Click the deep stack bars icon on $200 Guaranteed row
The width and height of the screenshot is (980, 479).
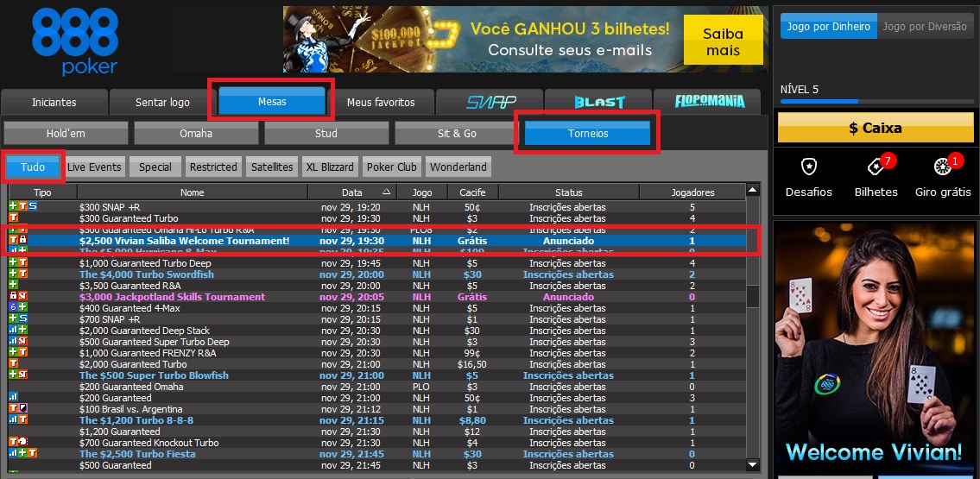(13, 398)
